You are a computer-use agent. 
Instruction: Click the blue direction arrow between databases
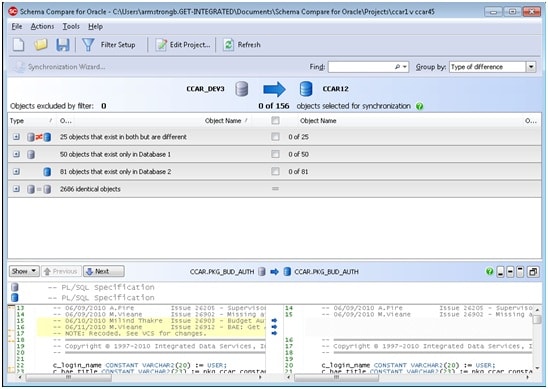(274, 89)
